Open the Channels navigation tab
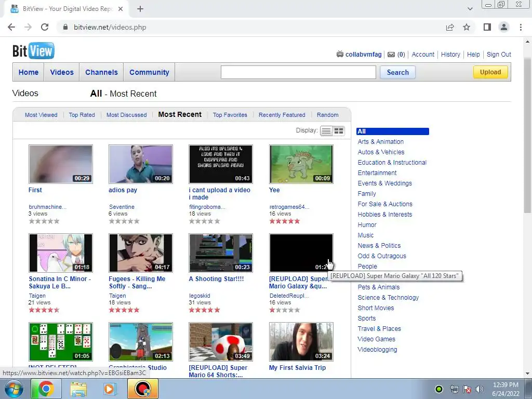 [x=101, y=72]
